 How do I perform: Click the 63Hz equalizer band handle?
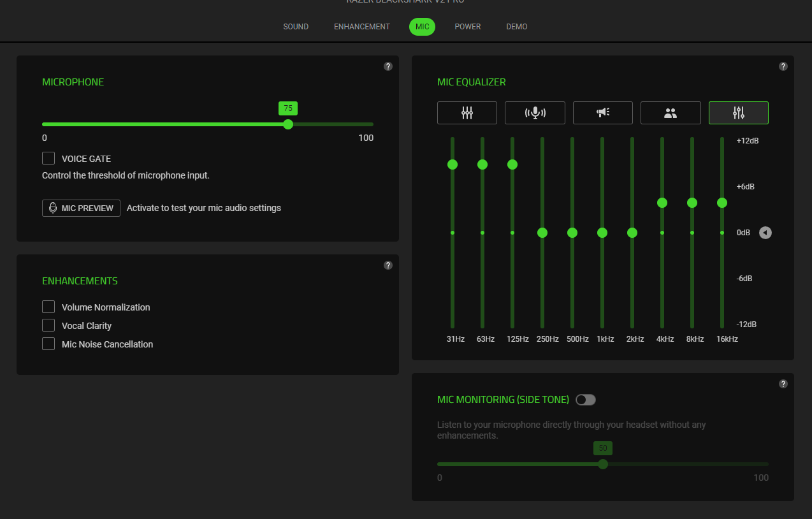[x=482, y=164]
